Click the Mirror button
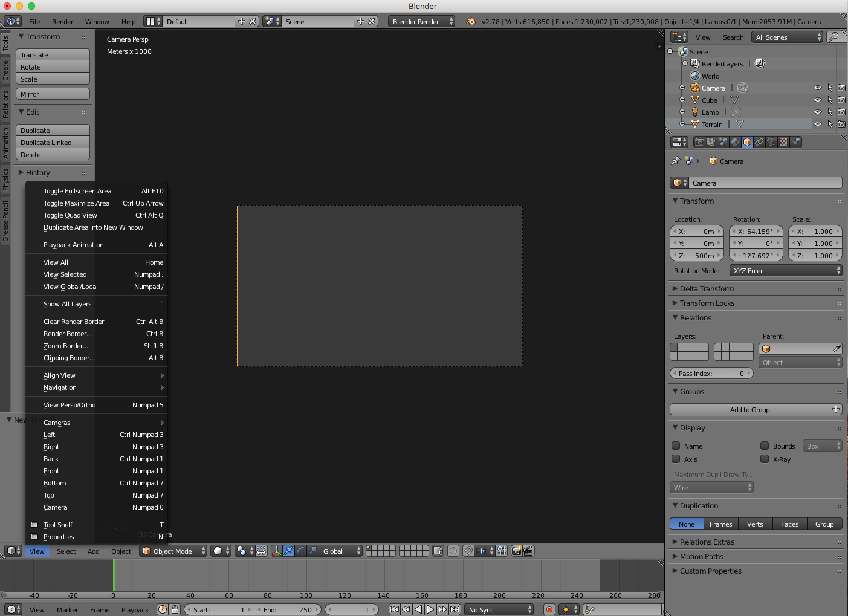 point(53,94)
